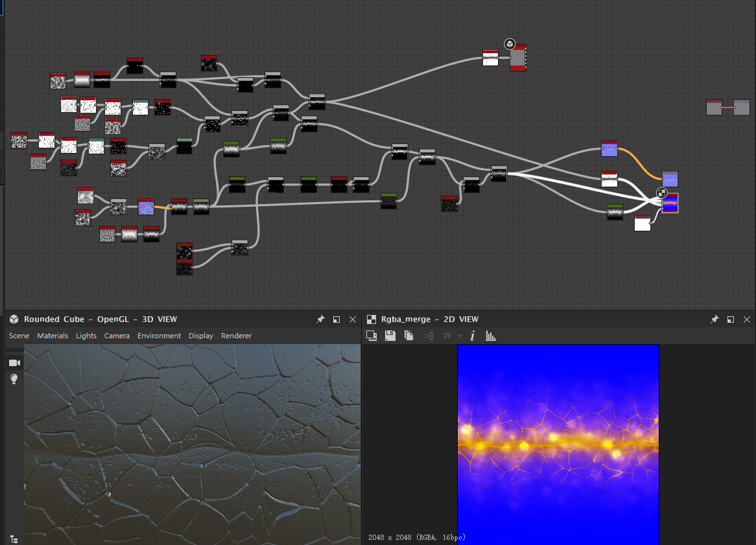Open the Materials menu
The image size is (756, 545).
53,336
